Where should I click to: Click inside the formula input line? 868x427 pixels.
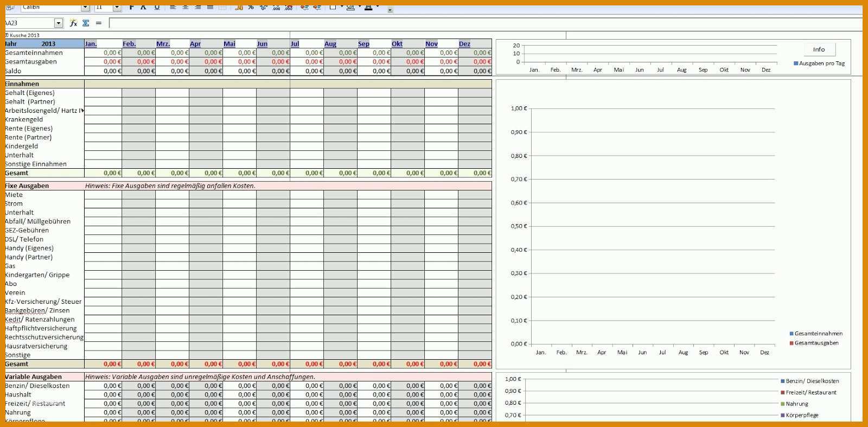[486, 23]
